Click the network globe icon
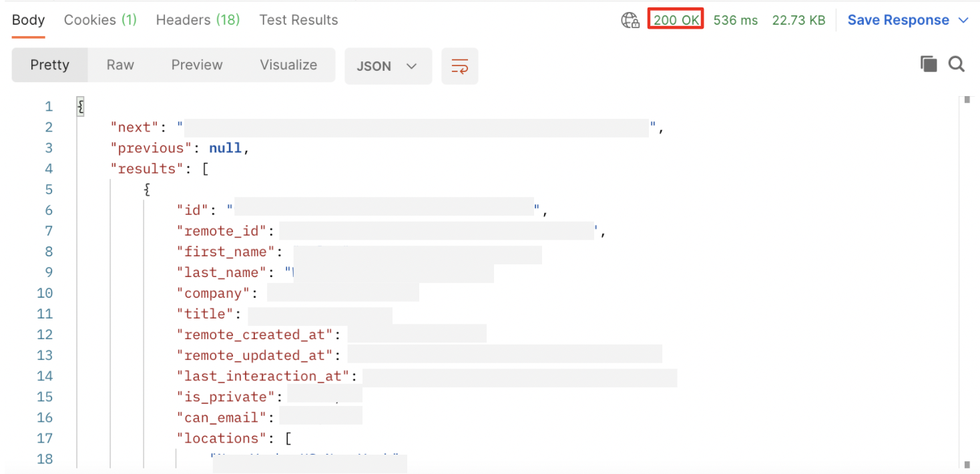 click(630, 20)
